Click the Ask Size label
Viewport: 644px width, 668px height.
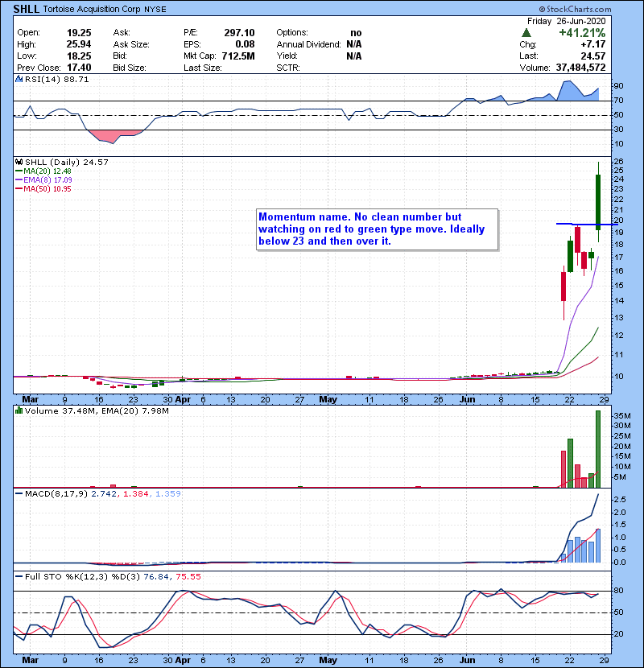click(131, 44)
